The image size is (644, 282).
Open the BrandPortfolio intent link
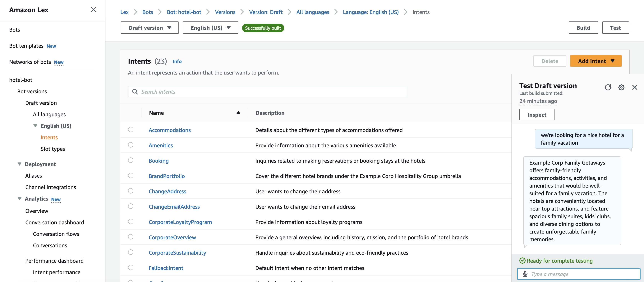(x=167, y=176)
